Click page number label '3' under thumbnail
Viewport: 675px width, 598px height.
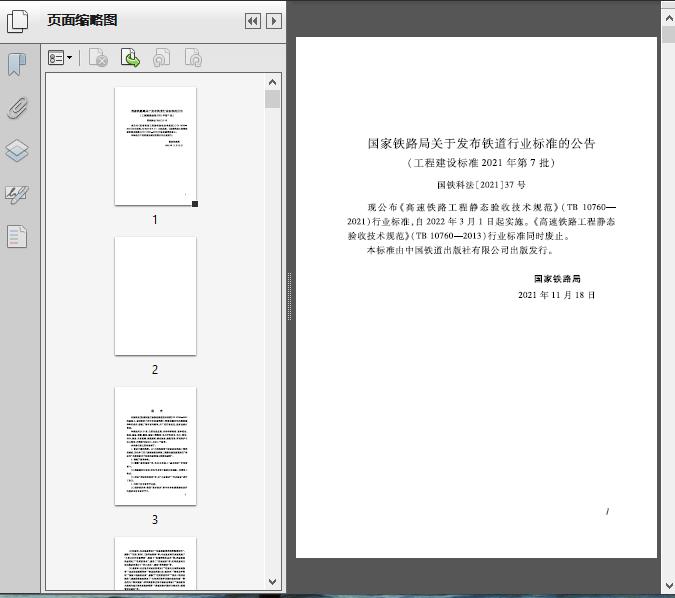tap(155, 520)
